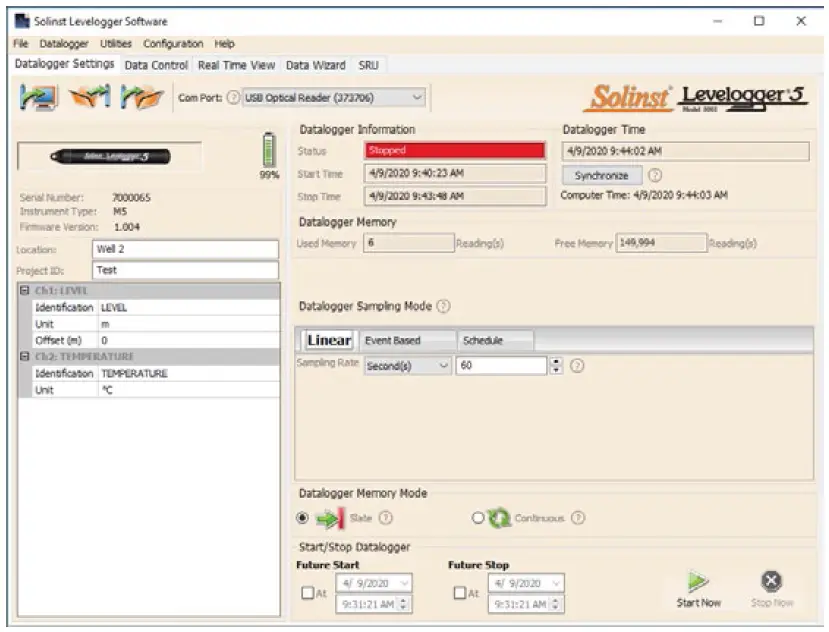Screen dimensions: 829x632
Task: Click the Free Memory readings field
Action: (x=661, y=243)
